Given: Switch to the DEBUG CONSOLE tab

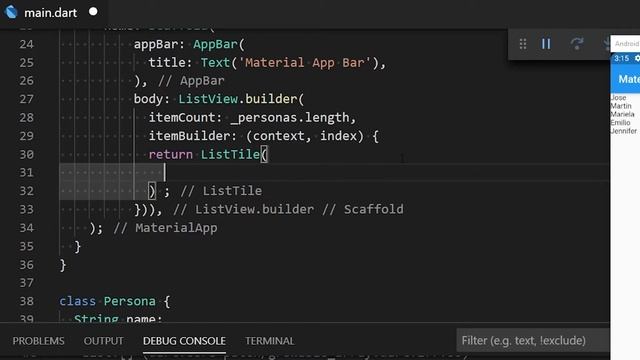Looking at the screenshot, I should click(x=184, y=341).
